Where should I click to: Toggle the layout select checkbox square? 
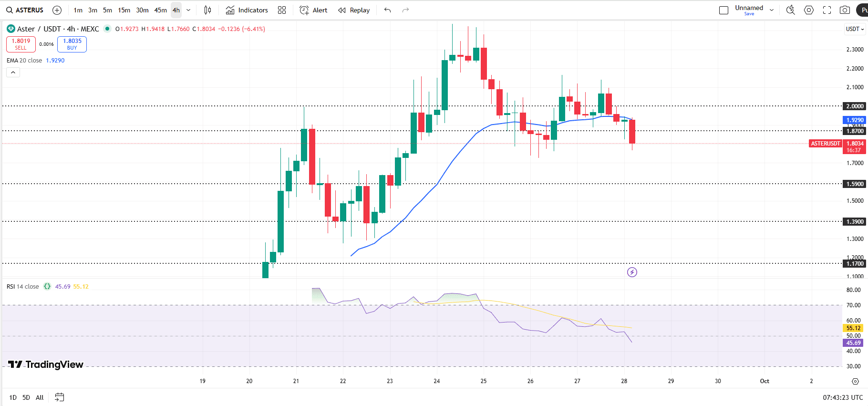pos(723,10)
